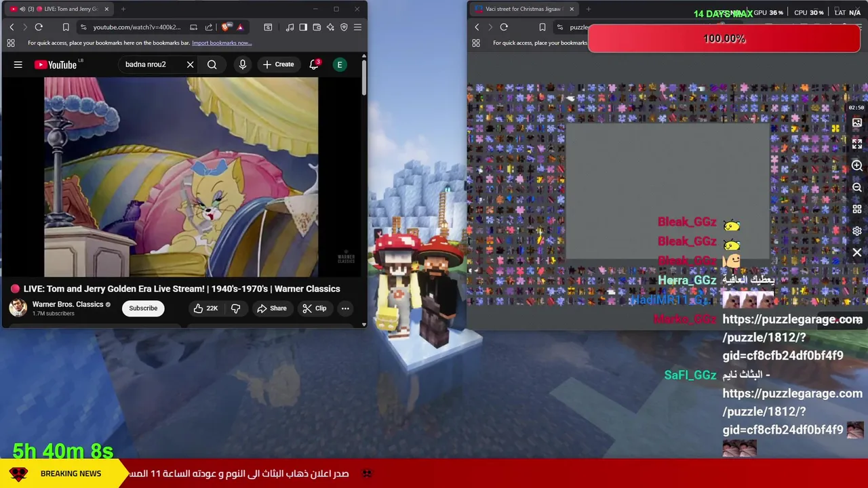Viewport: 868px width, 488px height.
Task: Open the sidebar search panel icon
Action: (x=268, y=27)
